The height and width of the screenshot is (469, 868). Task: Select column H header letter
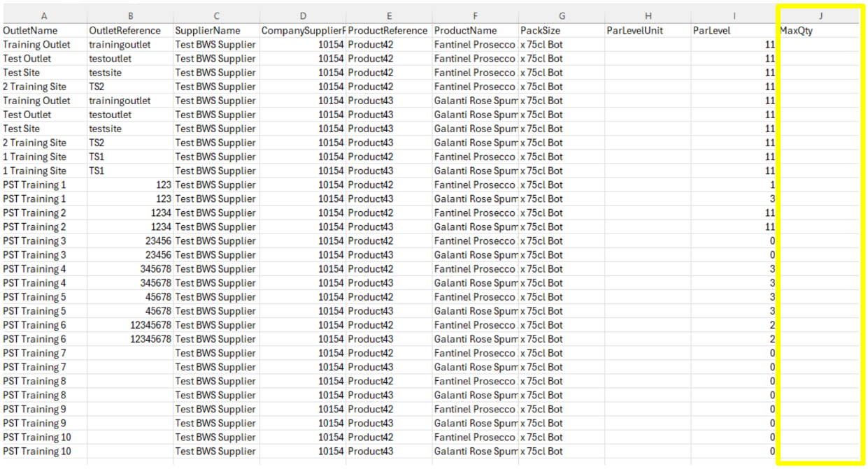coord(648,16)
